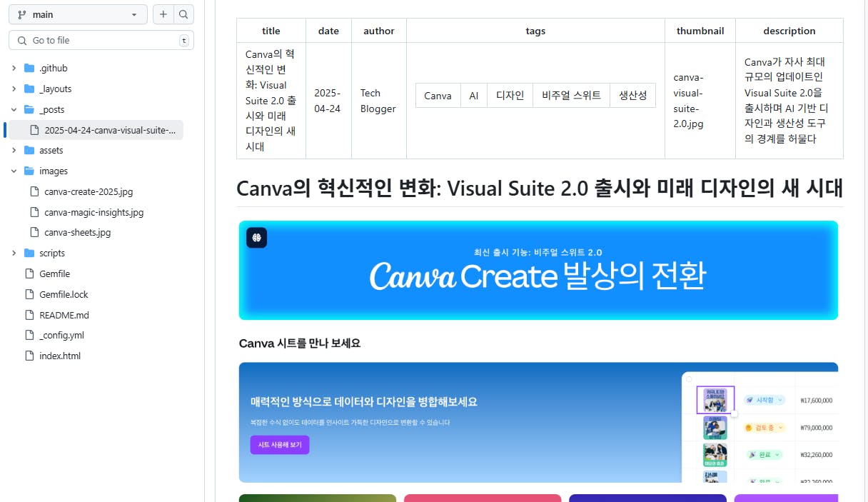This screenshot has height=502, width=868.
Task: Click the search magnifier icon button
Action: click(183, 14)
